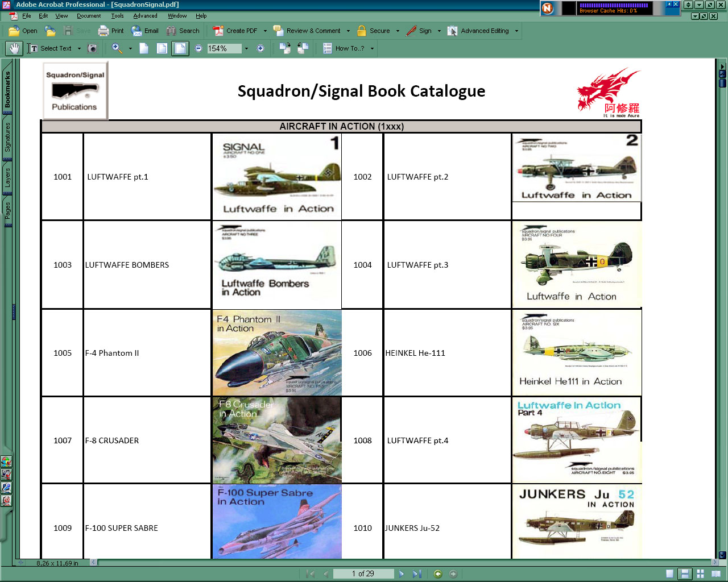Image resolution: width=728 pixels, height=582 pixels.
Task: Expand the Zoom tool dropdown arrow
Action: click(x=130, y=49)
